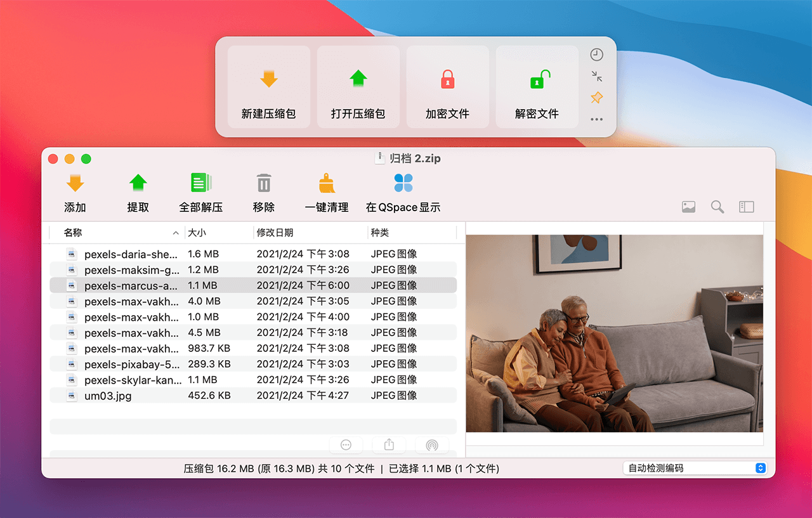Select the 1.0 MB pexels-max-vakh file

[253, 316]
